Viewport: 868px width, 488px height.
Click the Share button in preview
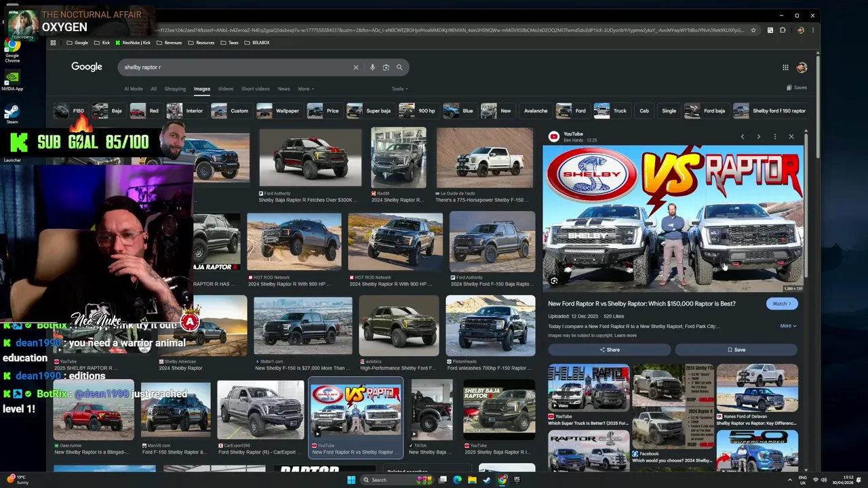[x=610, y=350]
